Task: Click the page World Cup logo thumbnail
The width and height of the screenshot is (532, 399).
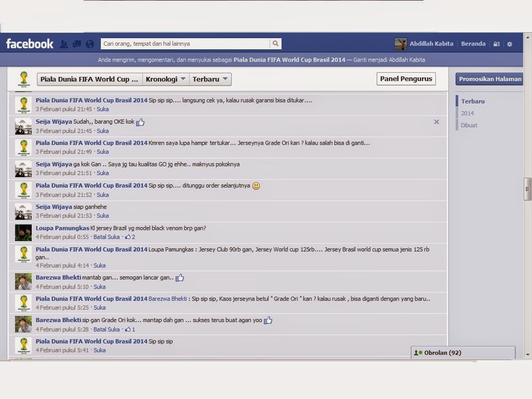Action: pos(24,79)
